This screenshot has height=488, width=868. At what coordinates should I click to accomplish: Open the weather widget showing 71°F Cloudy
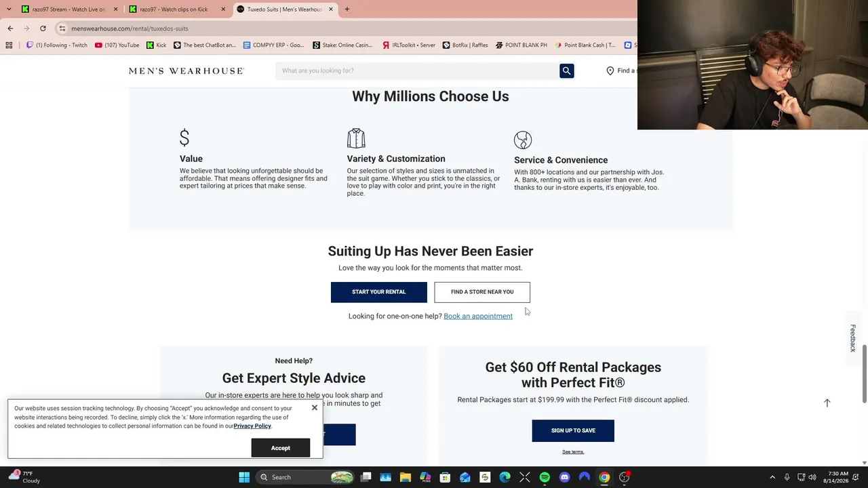(x=24, y=477)
